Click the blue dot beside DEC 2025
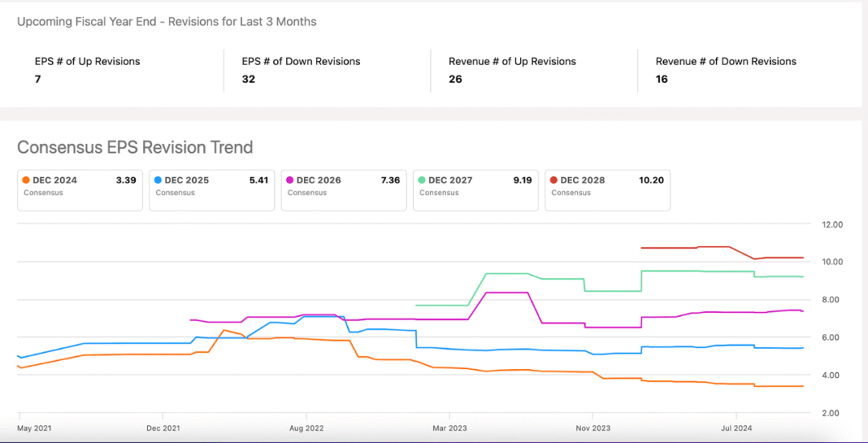Viewport: 868px width, 443px height. [159, 181]
